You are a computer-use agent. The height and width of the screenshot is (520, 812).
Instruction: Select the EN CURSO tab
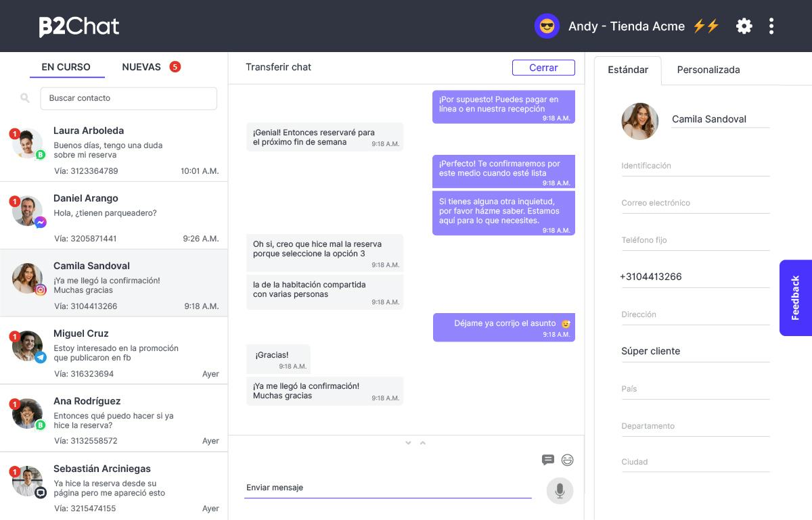(66, 67)
